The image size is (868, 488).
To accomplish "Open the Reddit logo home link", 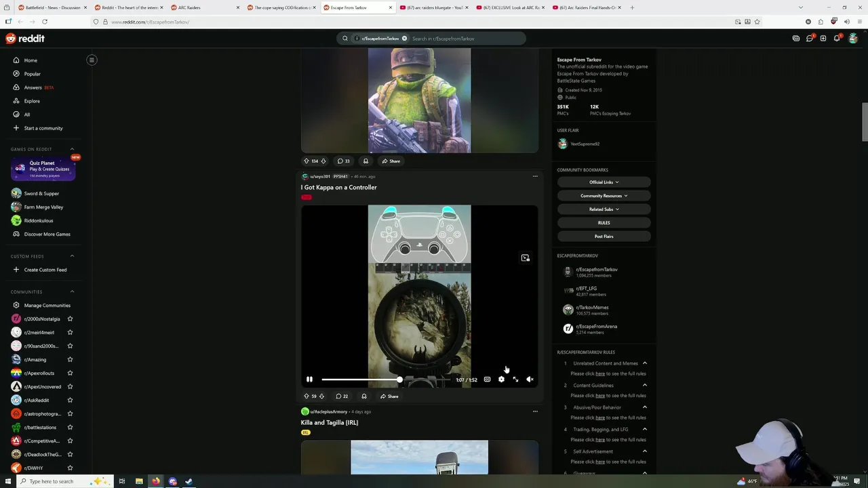I will (25, 39).
